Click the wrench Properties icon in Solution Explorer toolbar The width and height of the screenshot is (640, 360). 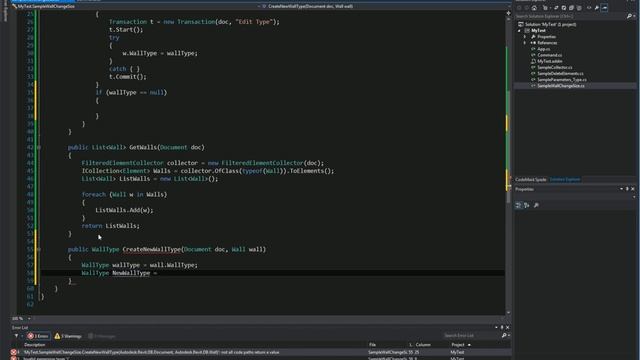click(x=597, y=8)
